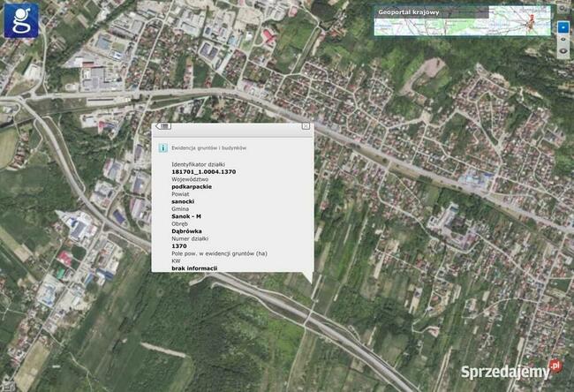Select the blue highlighted map view button
The width and height of the screenshot is (574, 392).
point(563,27)
